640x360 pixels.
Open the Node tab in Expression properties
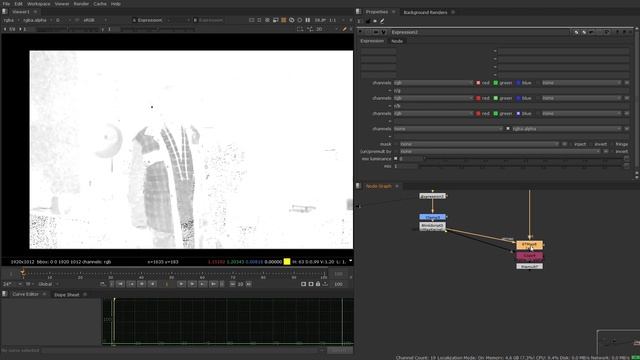click(397, 41)
